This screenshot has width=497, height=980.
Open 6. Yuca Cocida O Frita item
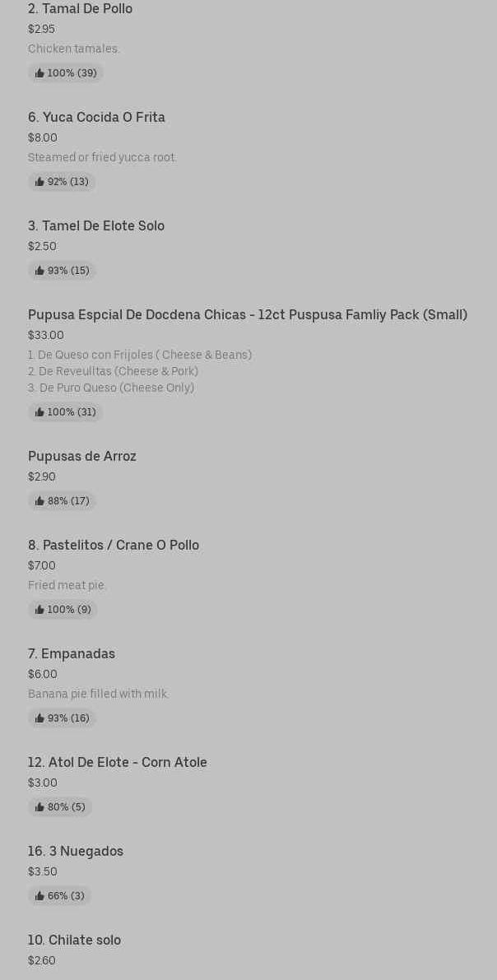[96, 118]
